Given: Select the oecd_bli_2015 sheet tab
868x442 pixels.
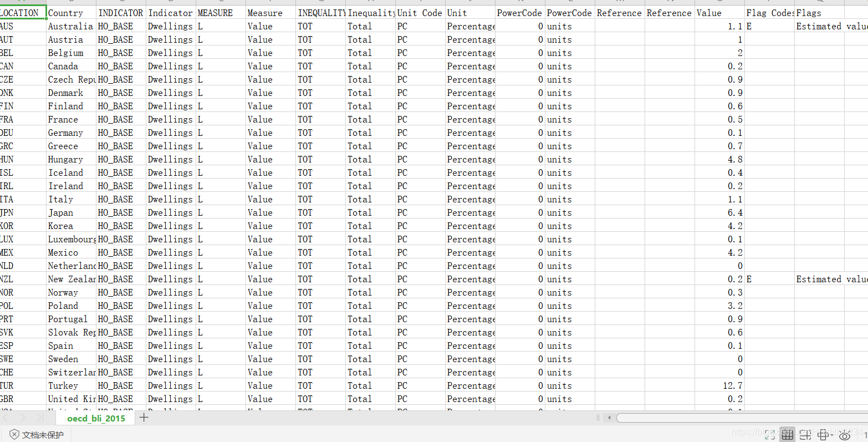Looking at the screenshot, I should click(96, 418).
